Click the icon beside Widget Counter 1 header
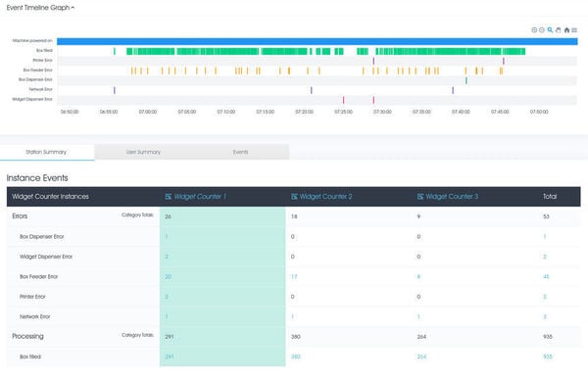 click(169, 197)
